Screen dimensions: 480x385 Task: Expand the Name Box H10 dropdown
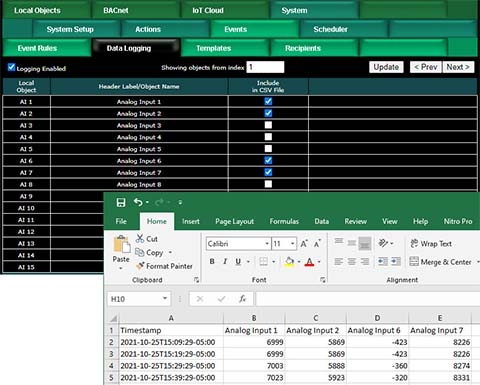(x=165, y=298)
